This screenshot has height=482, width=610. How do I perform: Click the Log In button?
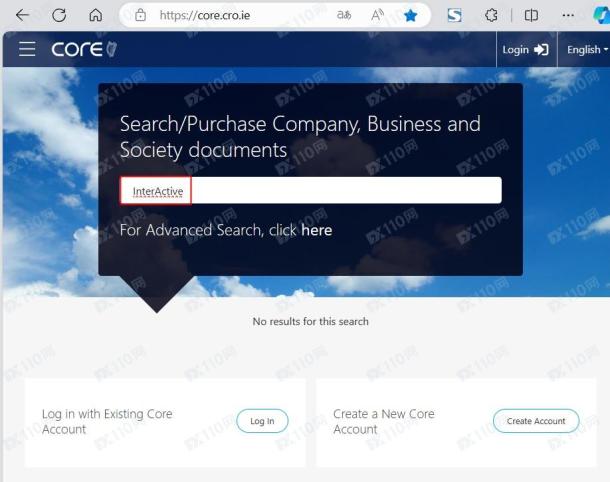(262, 421)
